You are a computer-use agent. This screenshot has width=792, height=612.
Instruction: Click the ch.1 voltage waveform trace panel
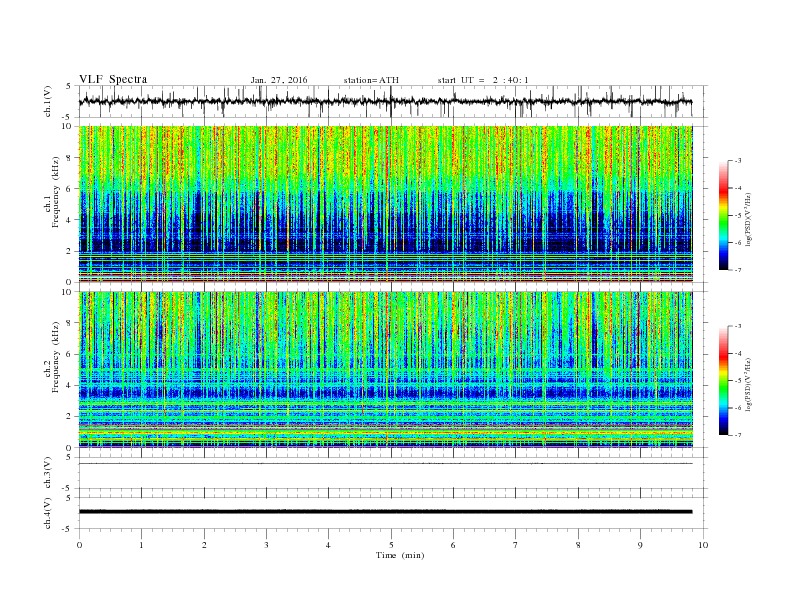[x=393, y=101]
